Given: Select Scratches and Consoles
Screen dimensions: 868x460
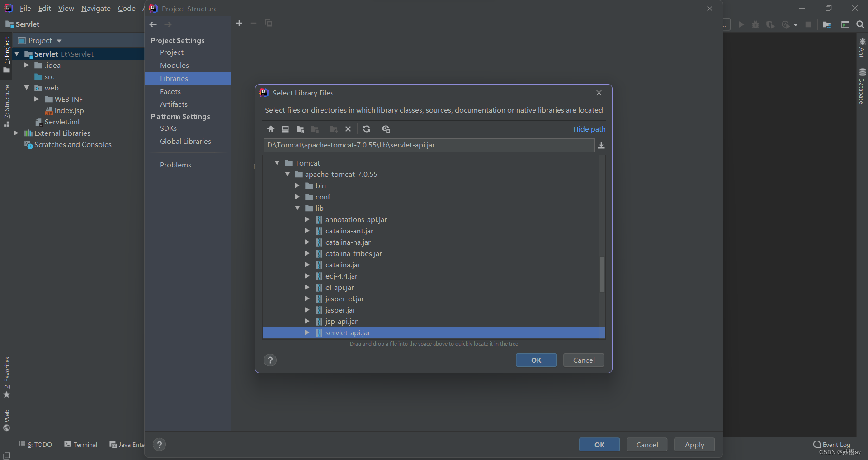Looking at the screenshot, I should coord(73,144).
